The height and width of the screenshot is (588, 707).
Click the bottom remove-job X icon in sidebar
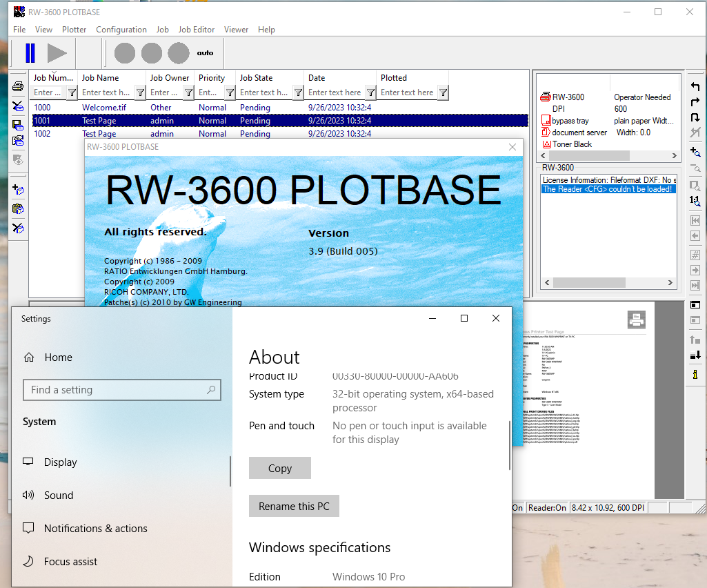tap(18, 228)
